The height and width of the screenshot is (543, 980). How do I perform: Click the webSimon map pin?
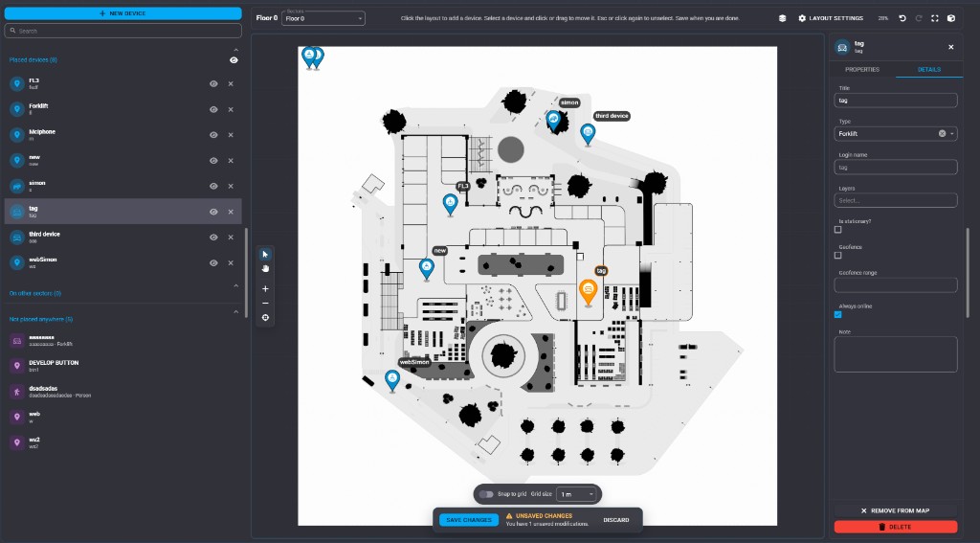click(391, 380)
